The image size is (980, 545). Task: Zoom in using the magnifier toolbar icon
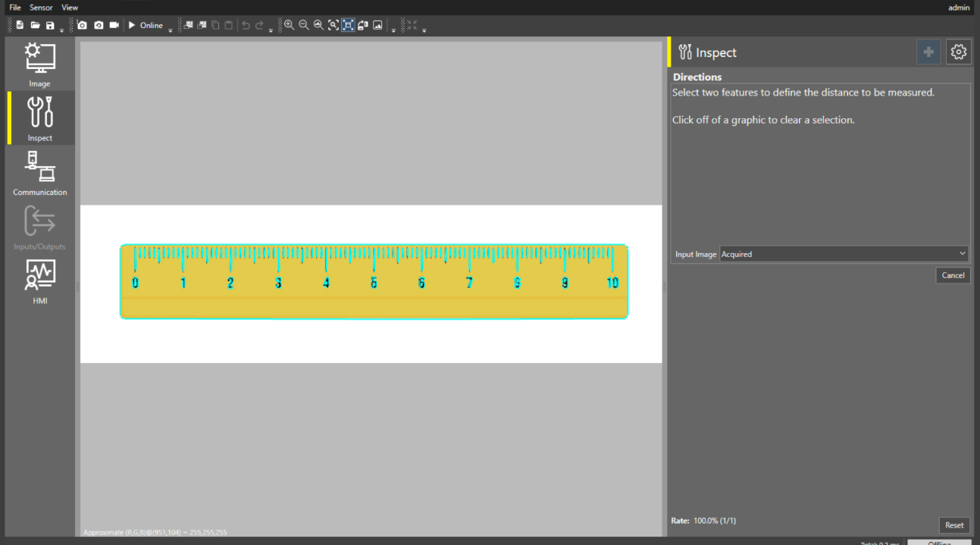click(x=289, y=24)
